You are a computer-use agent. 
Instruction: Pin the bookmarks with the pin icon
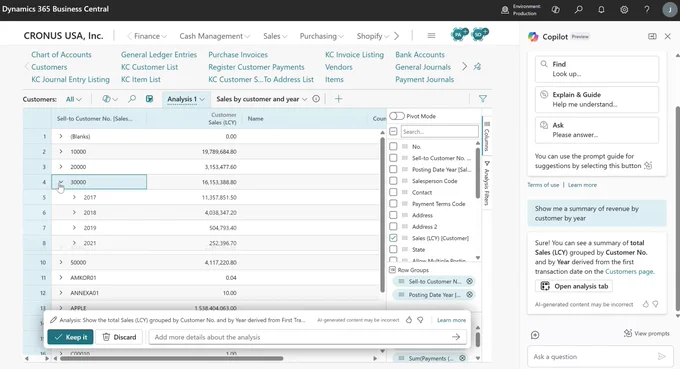[477, 67]
